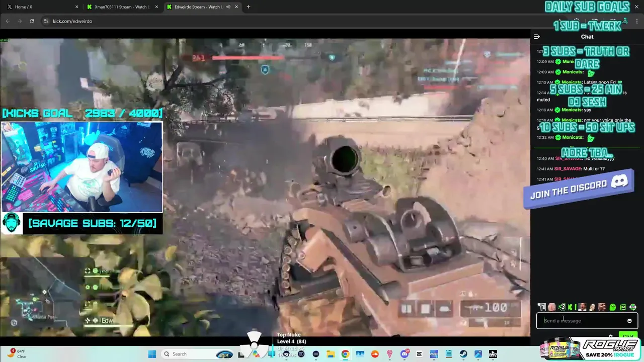Open CapCut from the taskbar
The image size is (644, 362).
pos(419,354)
